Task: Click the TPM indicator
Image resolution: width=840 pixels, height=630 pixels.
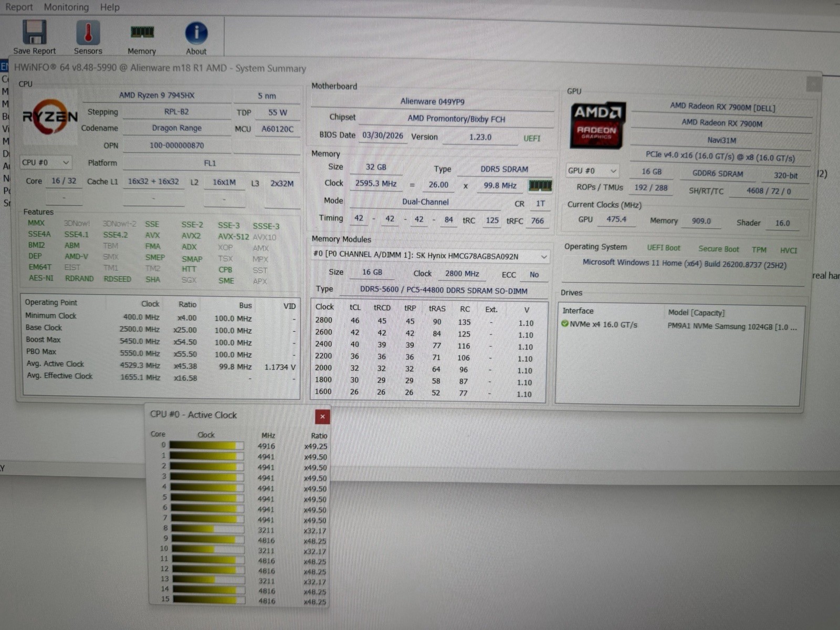Action: pos(759,250)
